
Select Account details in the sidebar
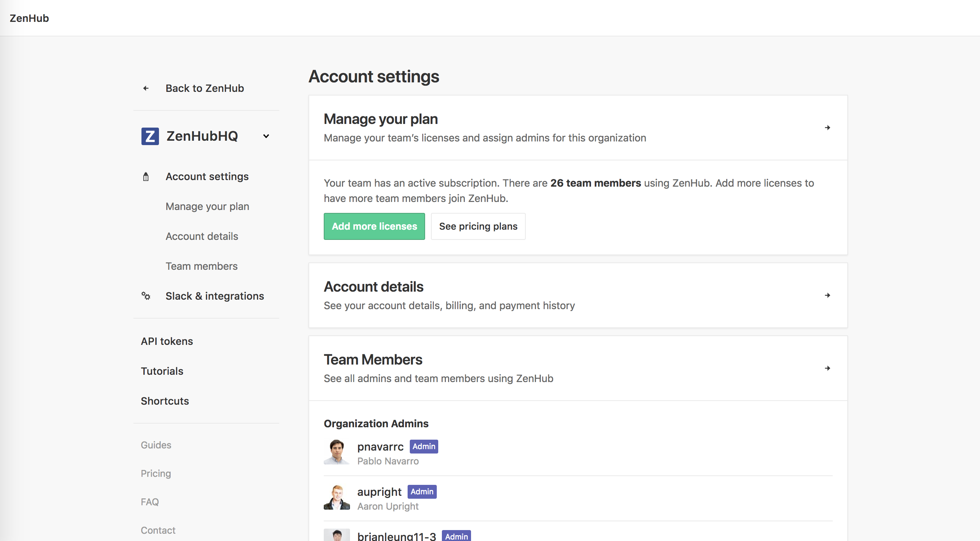point(202,236)
